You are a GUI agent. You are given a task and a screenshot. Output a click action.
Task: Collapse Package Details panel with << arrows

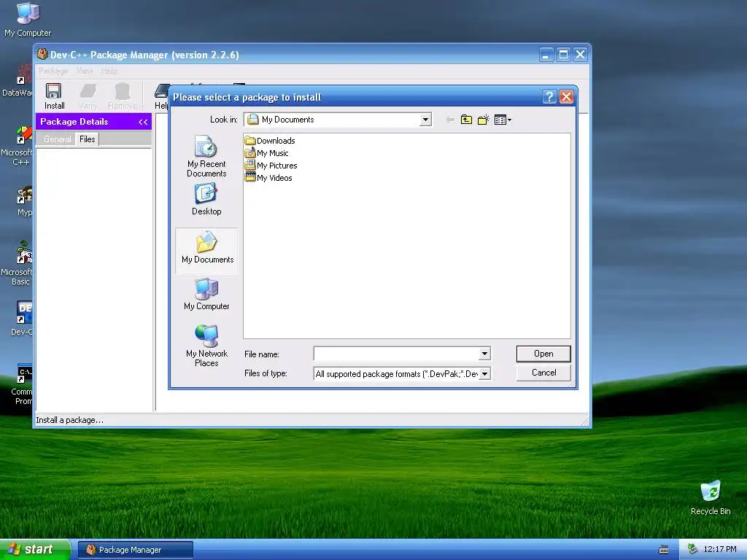pos(143,122)
